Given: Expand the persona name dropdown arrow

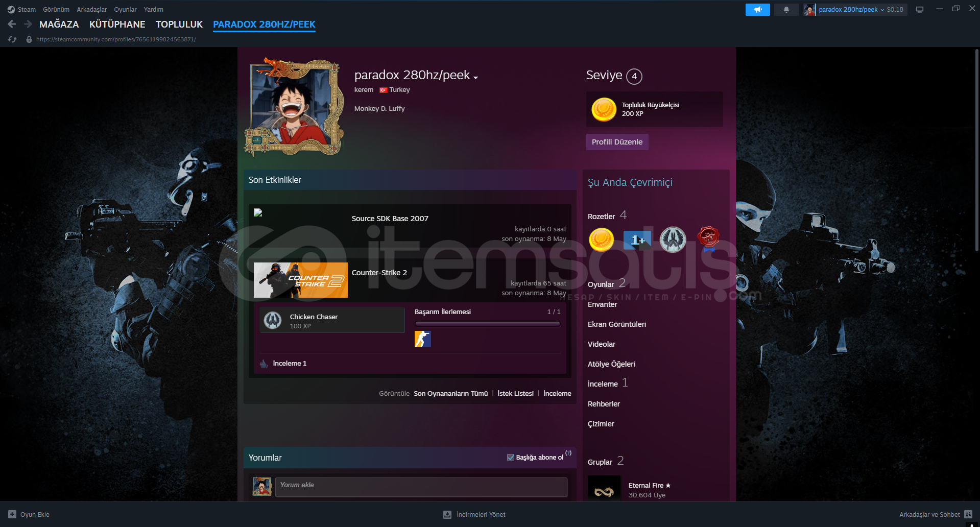Looking at the screenshot, I should tap(475, 78).
